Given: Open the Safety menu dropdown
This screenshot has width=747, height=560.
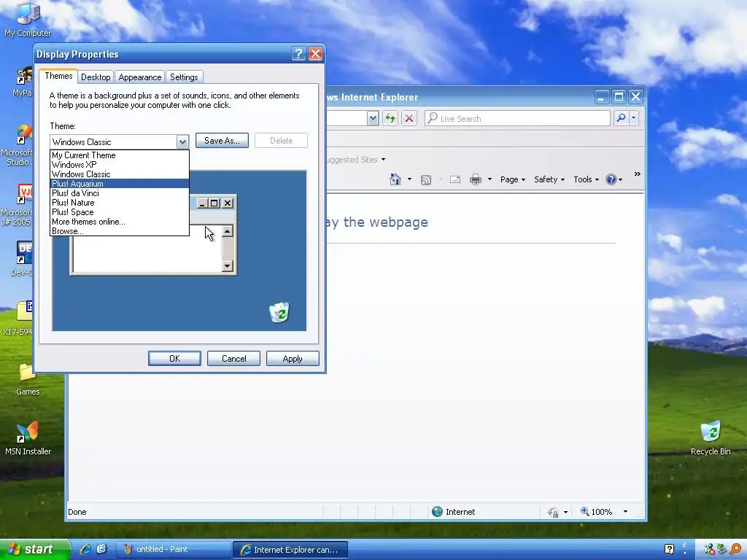Looking at the screenshot, I should [549, 179].
